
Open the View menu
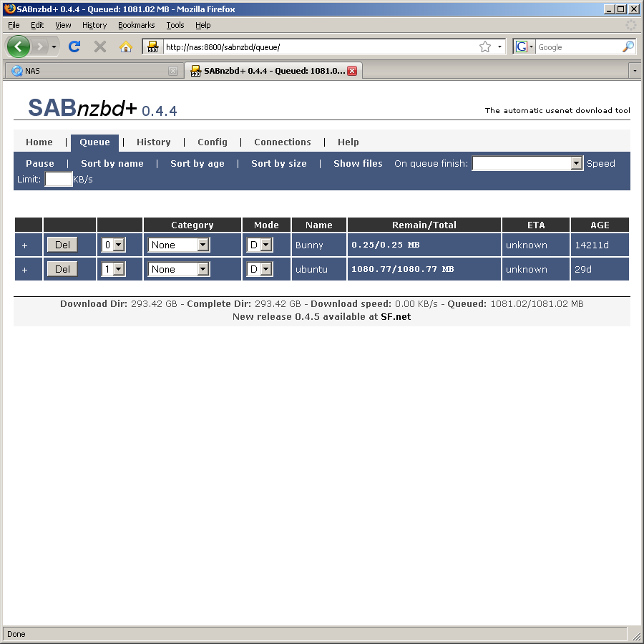click(63, 25)
